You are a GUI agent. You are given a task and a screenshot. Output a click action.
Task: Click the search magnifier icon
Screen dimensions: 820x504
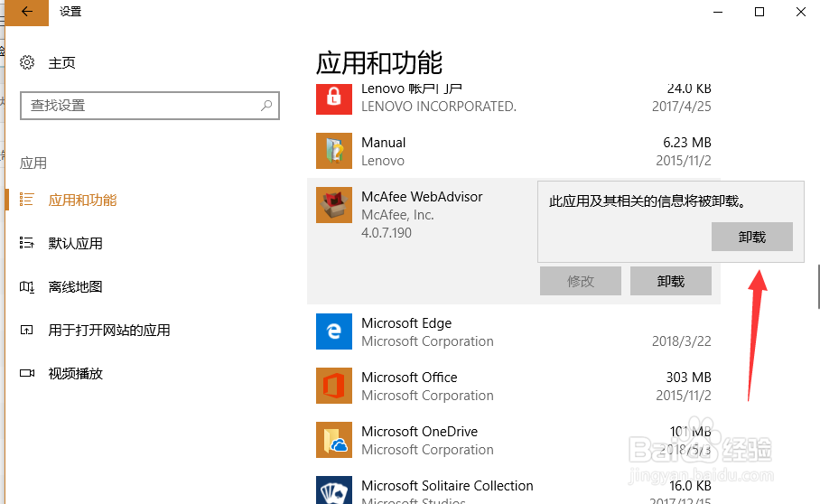coord(266,106)
